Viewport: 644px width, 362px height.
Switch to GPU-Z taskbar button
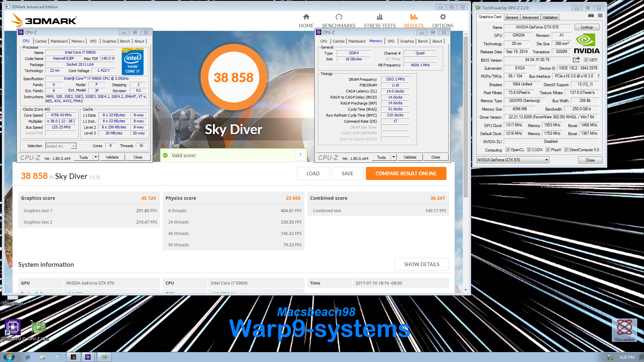tap(104, 357)
